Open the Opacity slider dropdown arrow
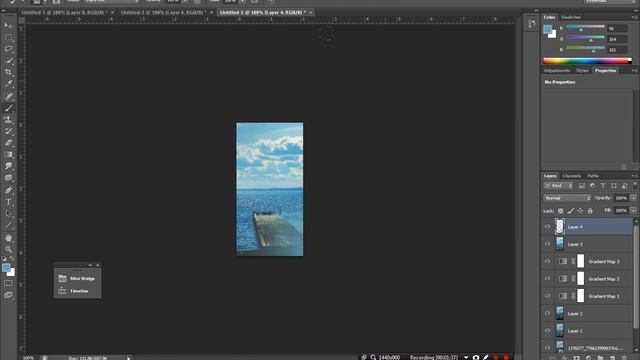This screenshot has width=640, height=360. click(633, 198)
